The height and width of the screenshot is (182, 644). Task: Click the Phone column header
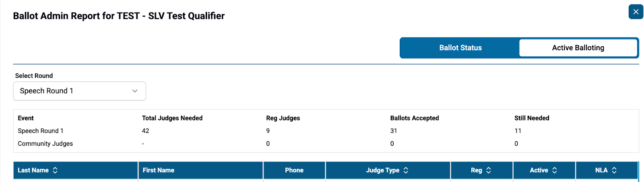coord(294,170)
